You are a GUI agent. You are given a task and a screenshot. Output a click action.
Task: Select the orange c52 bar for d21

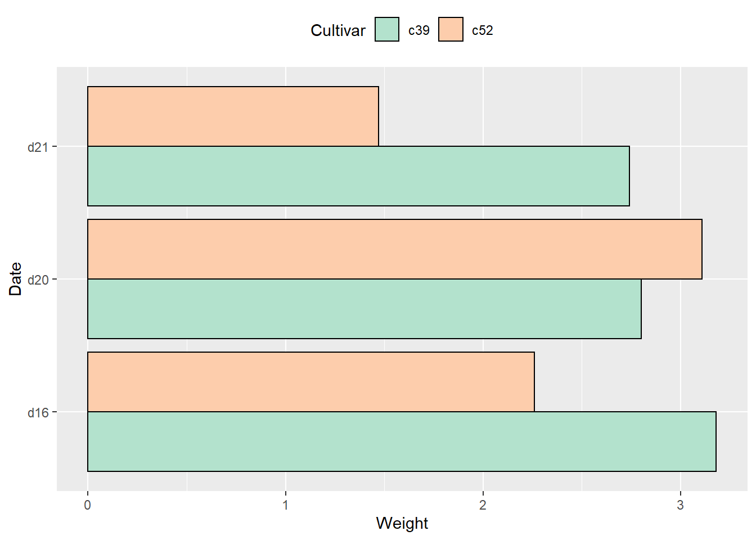[233, 116]
